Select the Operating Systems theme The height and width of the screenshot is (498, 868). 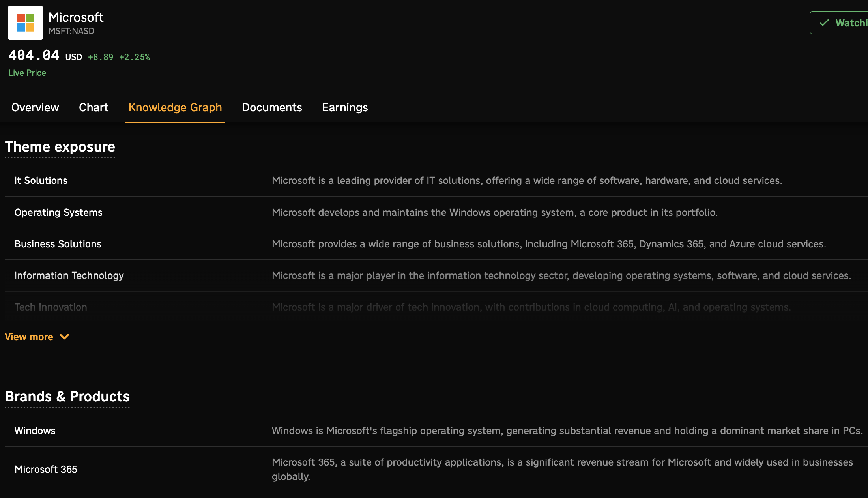point(58,212)
